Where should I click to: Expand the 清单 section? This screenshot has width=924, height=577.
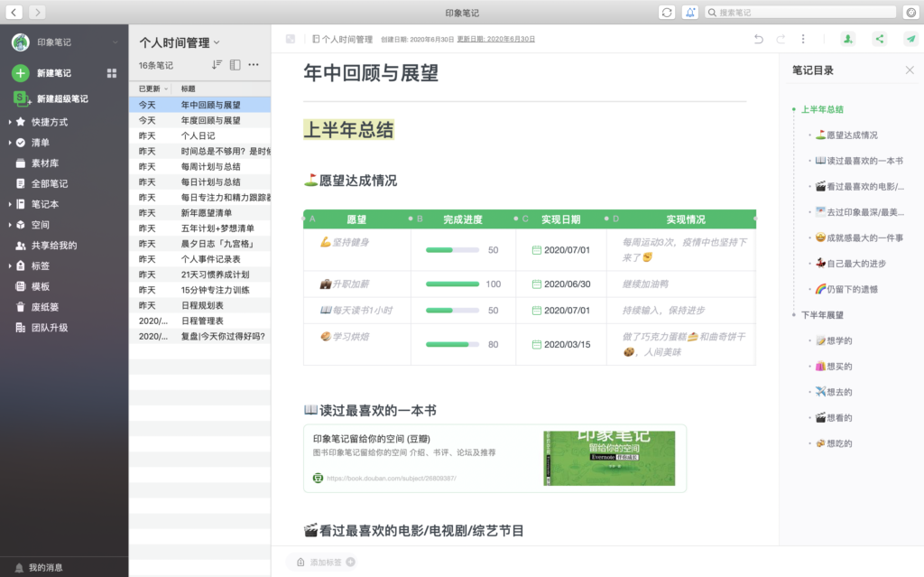point(10,143)
